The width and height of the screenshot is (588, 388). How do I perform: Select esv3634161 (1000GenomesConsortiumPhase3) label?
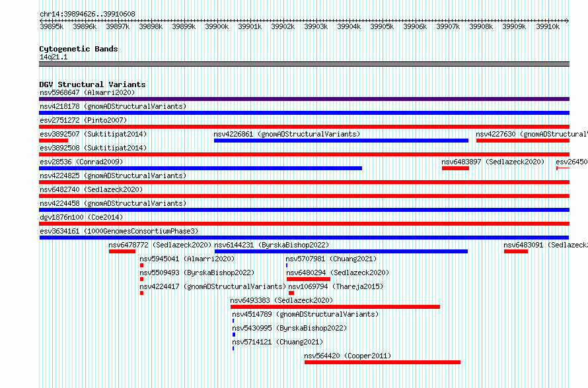119,231
